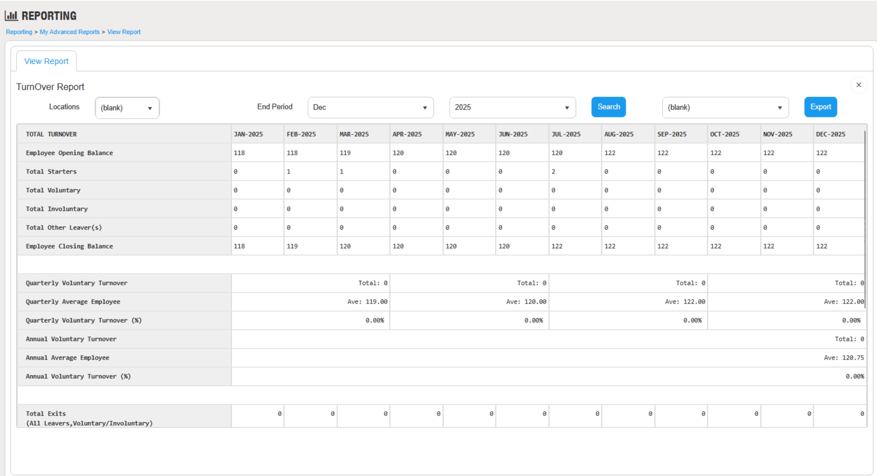Click the Total Exits row label
The width and height of the screenshot is (877, 476).
pyautogui.click(x=48, y=413)
